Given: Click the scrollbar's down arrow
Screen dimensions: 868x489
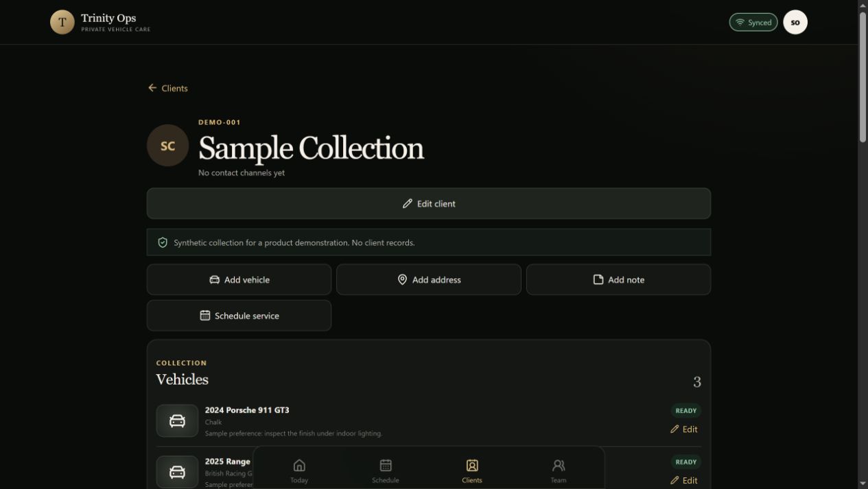Looking at the screenshot, I should [863, 484].
